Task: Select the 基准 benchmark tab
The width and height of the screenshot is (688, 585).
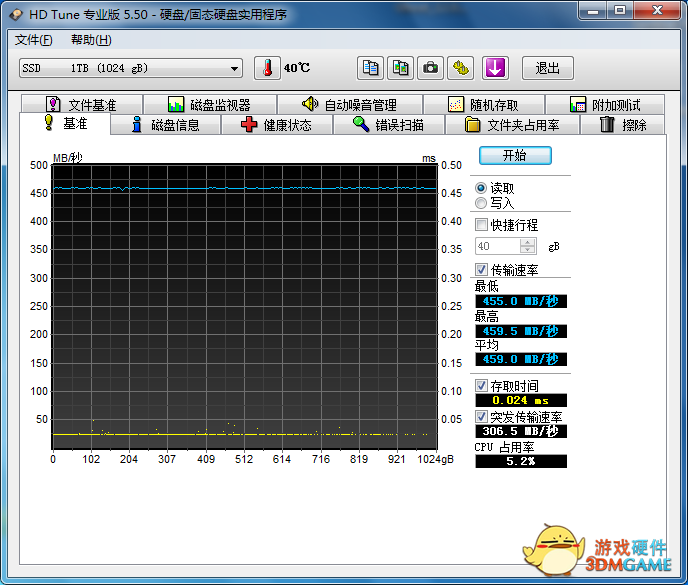Action: (x=65, y=123)
